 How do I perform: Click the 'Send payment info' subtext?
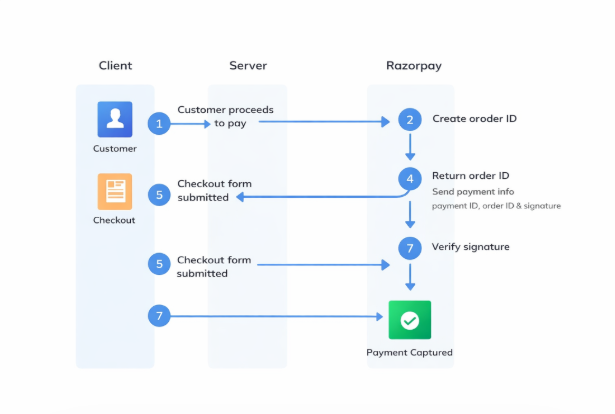(x=474, y=191)
